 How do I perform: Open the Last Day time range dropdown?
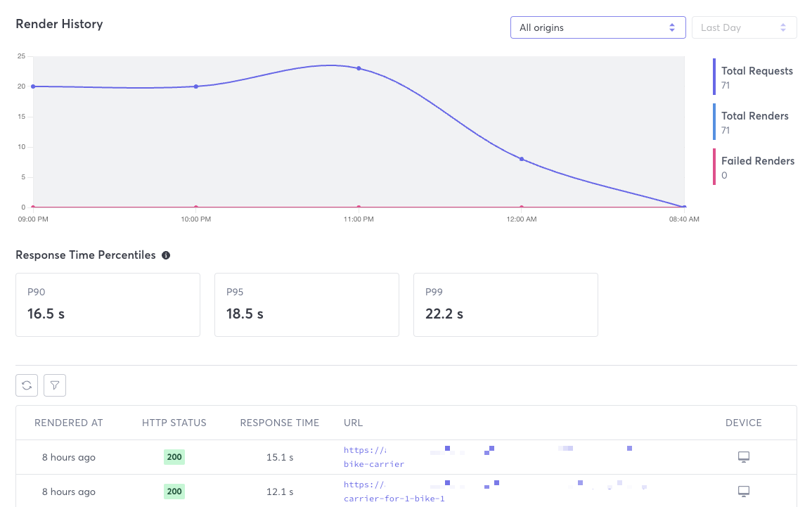click(744, 27)
